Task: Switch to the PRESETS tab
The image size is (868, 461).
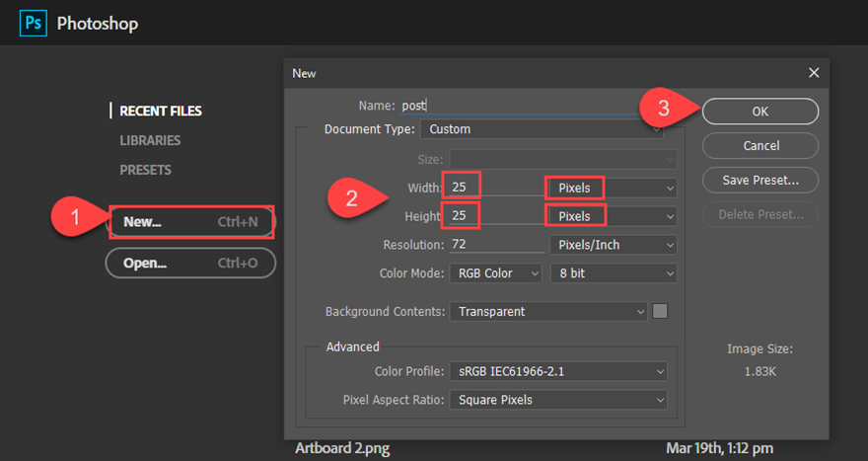Action: (145, 170)
